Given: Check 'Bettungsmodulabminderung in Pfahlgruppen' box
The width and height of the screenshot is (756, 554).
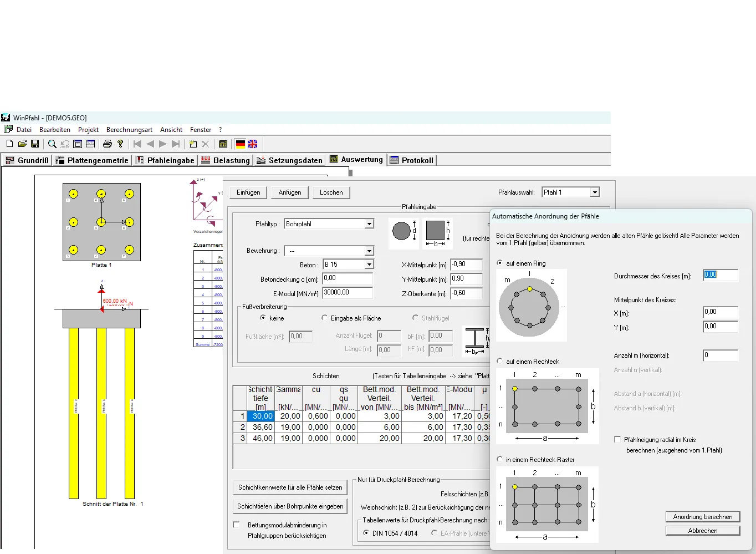Looking at the screenshot, I should click(237, 525).
